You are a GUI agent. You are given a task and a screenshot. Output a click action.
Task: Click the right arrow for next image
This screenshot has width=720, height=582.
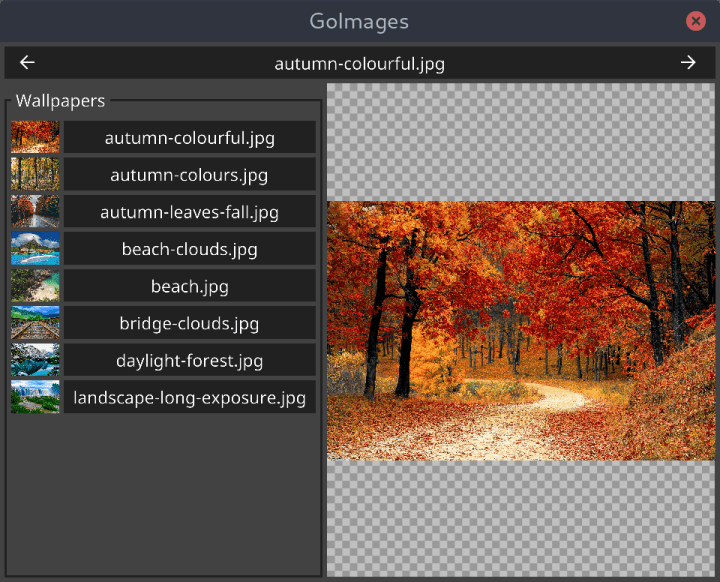tap(688, 63)
